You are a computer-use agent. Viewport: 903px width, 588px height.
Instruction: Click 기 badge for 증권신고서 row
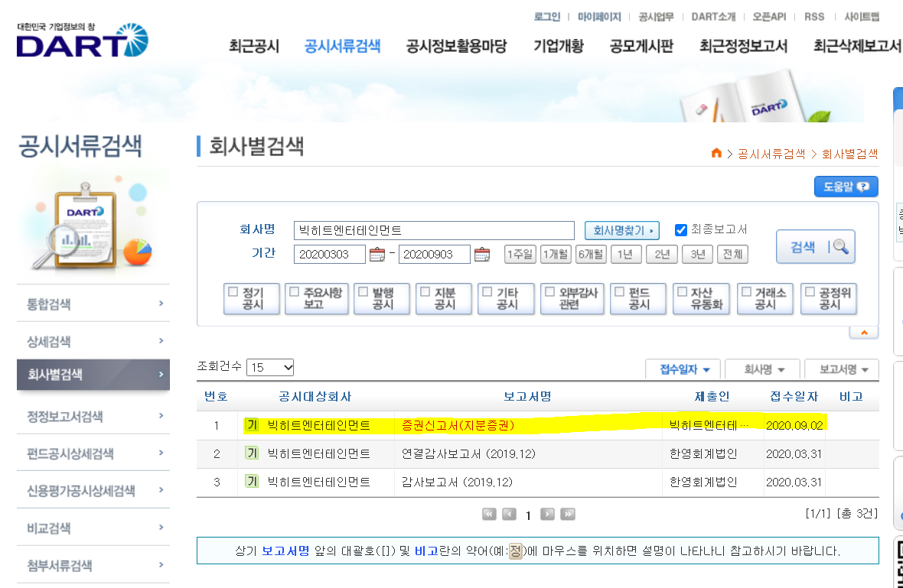(x=252, y=425)
